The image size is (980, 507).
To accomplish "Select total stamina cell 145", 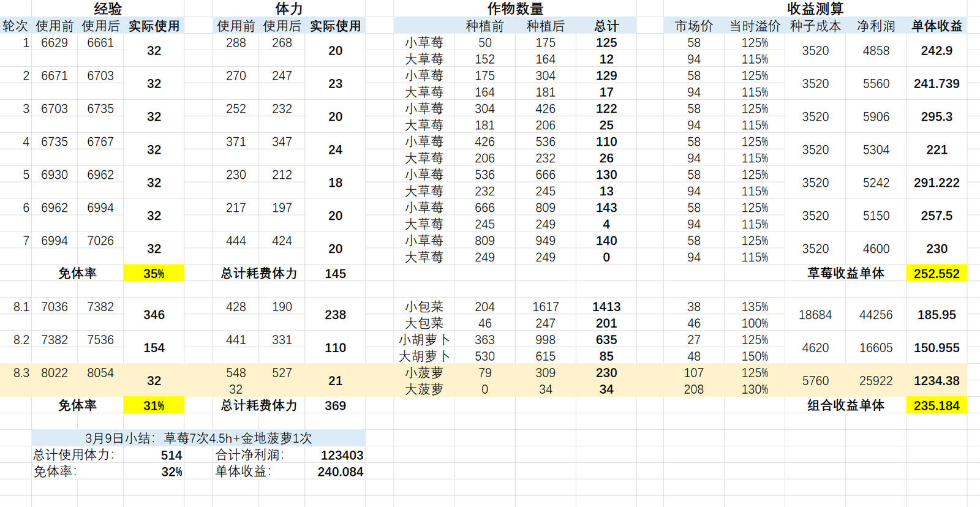I will tap(335, 273).
